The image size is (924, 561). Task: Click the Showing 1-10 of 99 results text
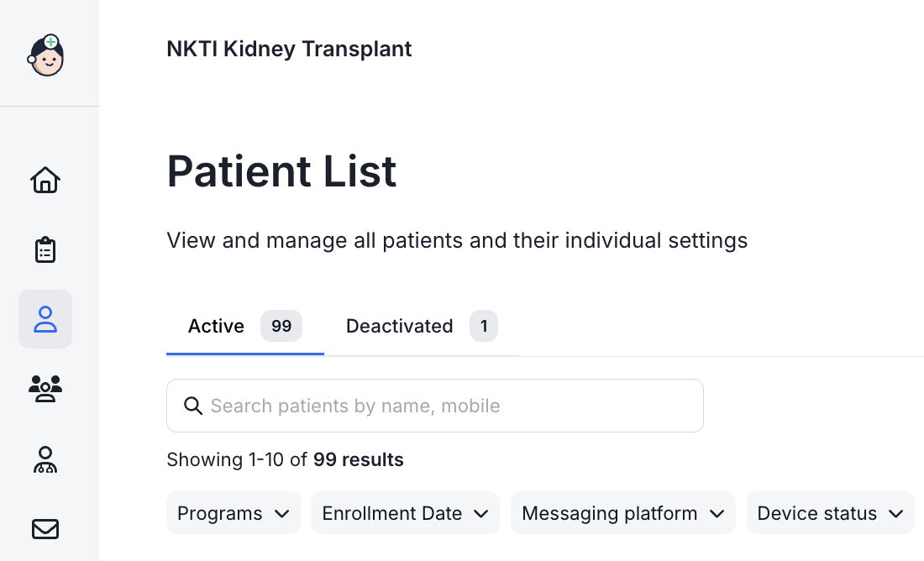[x=285, y=460]
